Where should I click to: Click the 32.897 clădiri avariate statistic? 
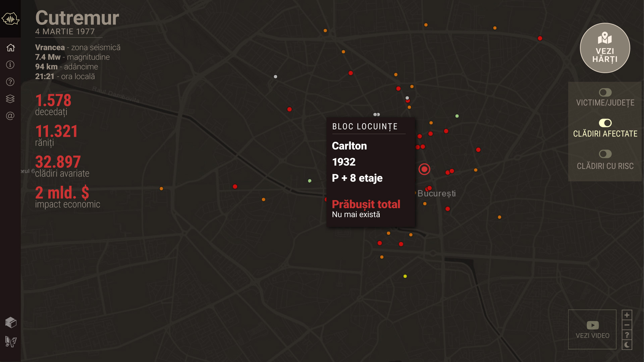(x=62, y=167)
